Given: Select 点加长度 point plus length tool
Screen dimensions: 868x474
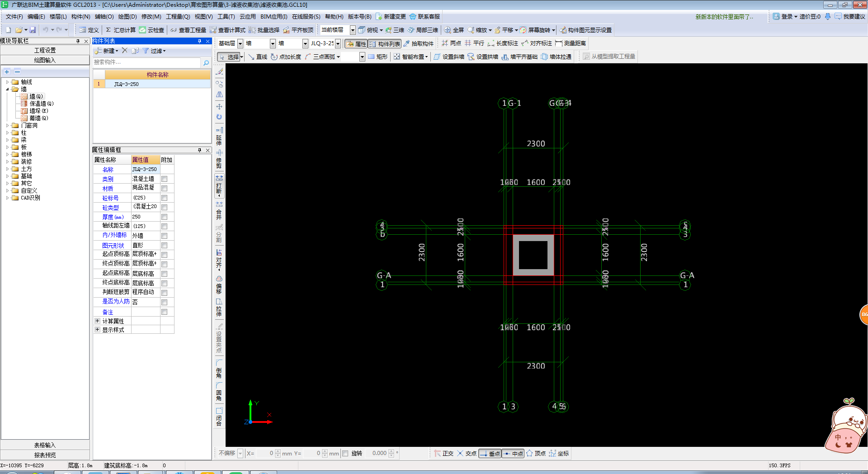Looking at the screenshot, I should tap(286, 57).
